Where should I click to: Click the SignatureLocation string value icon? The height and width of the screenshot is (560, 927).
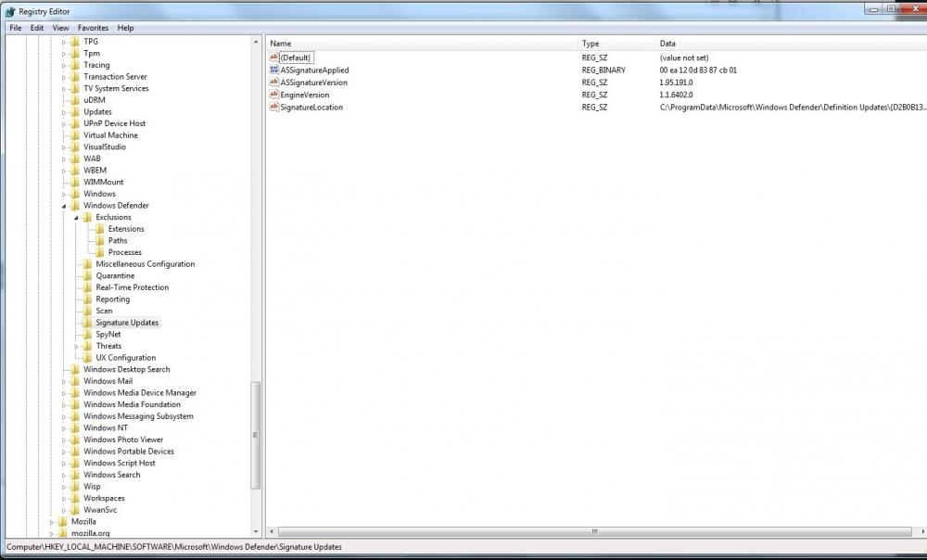273,107
